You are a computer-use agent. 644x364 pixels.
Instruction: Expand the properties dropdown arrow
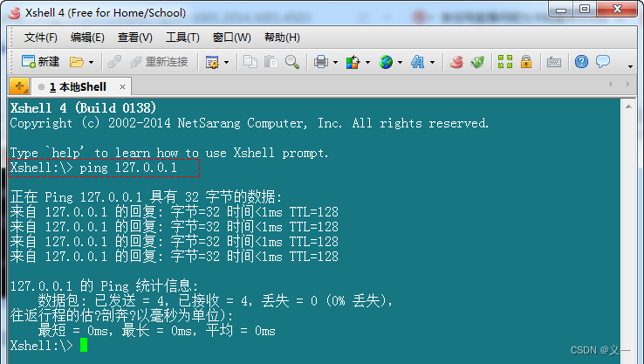(227, 63)
